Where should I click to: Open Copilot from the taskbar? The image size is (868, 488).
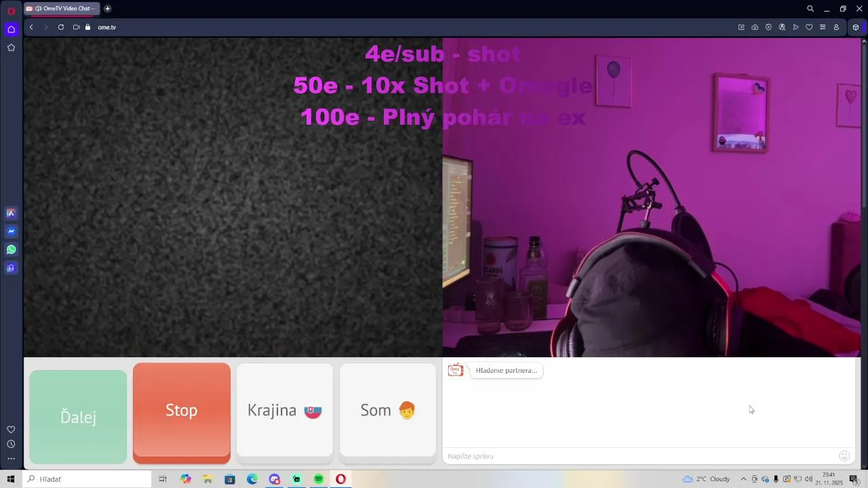(x=186, y=479)
